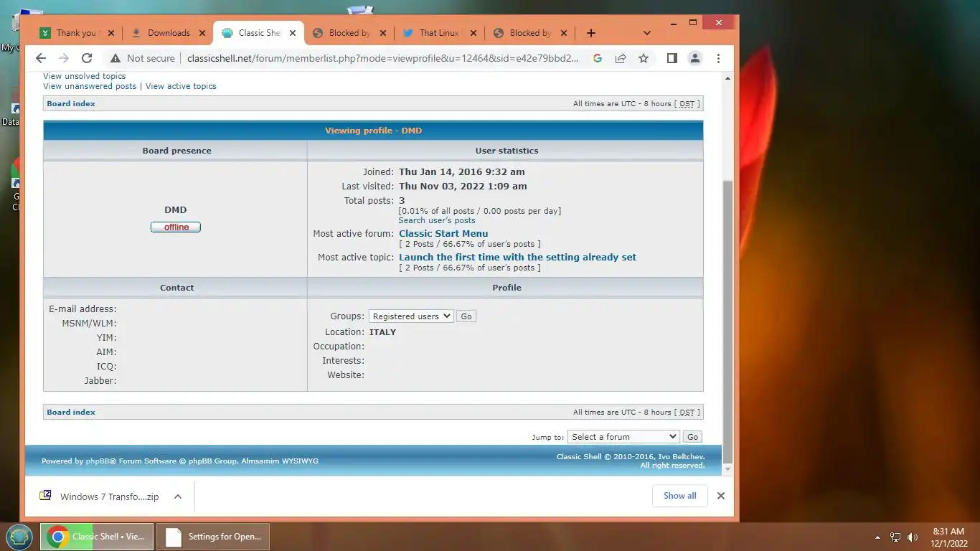Click the share page icon
The width and height of the screenshot is (980, 551).
(x=621, y=59)
